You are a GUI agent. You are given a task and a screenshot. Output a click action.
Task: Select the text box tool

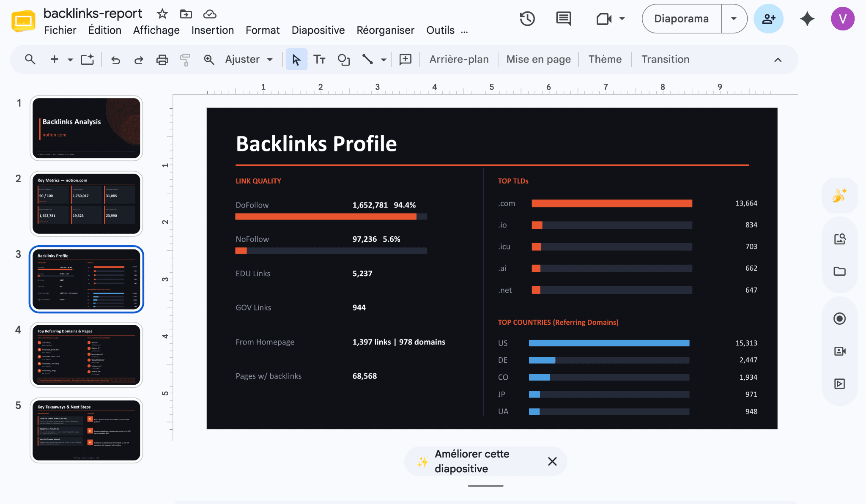[x=319, y=60]
